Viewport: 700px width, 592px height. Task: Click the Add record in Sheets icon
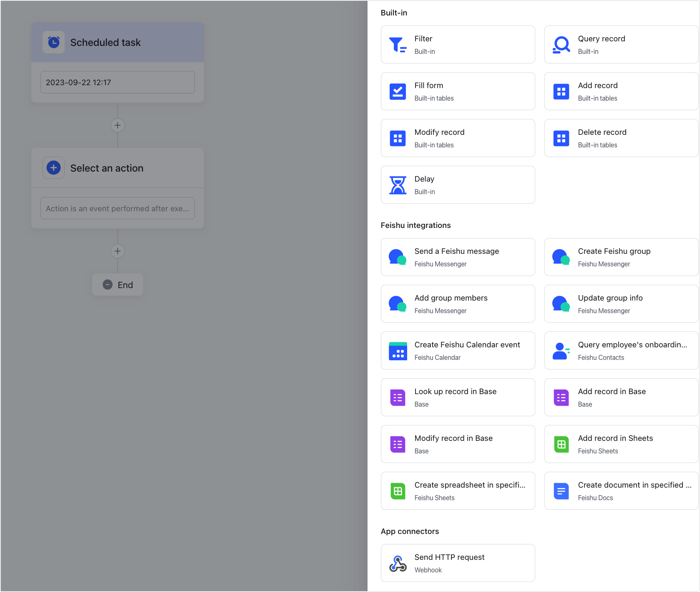click(561, 444)
